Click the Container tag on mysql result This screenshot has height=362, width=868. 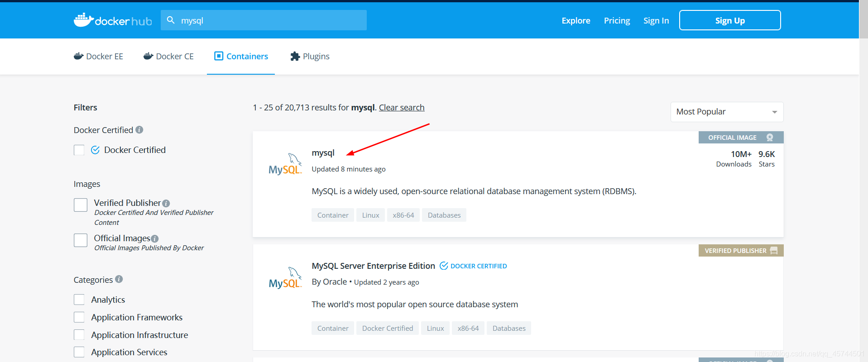(x=333, y=215)
